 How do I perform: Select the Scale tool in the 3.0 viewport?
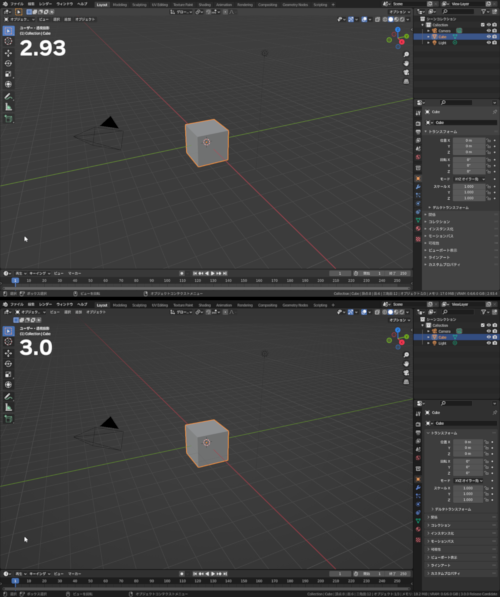(x=8, y=374)
